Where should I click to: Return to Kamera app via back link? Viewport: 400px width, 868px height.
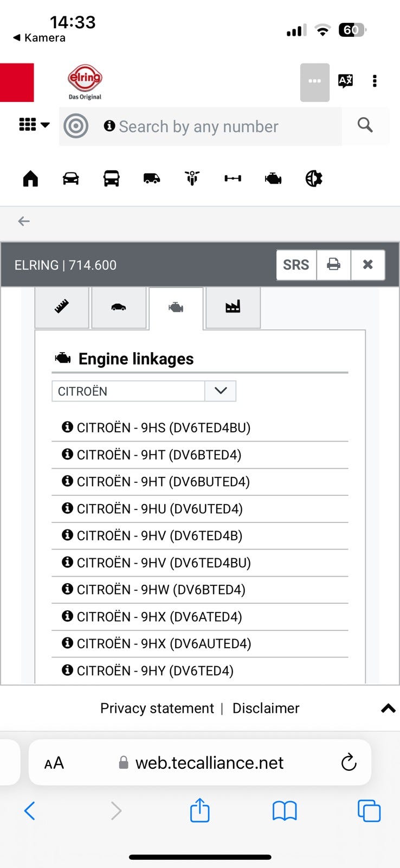point(39,38)
